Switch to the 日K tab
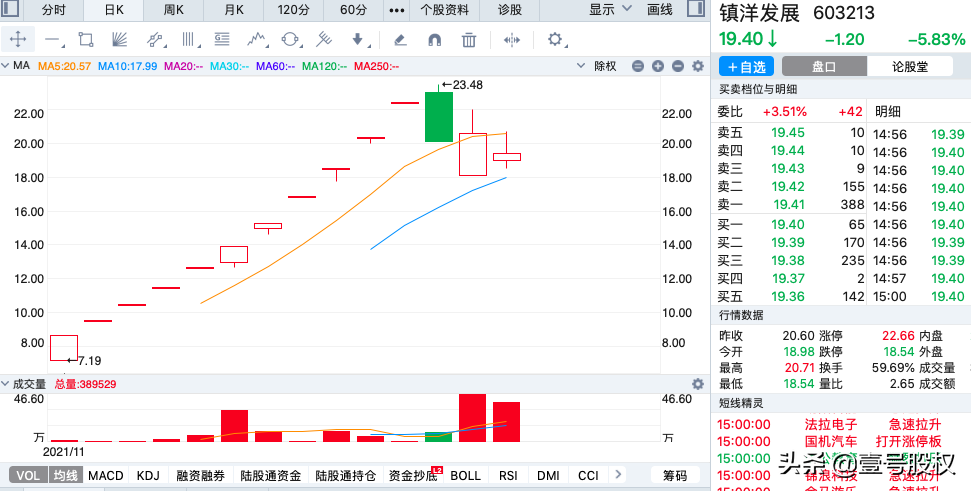Image resolution: width=971 pixels, height=491 pixels. 113,10
